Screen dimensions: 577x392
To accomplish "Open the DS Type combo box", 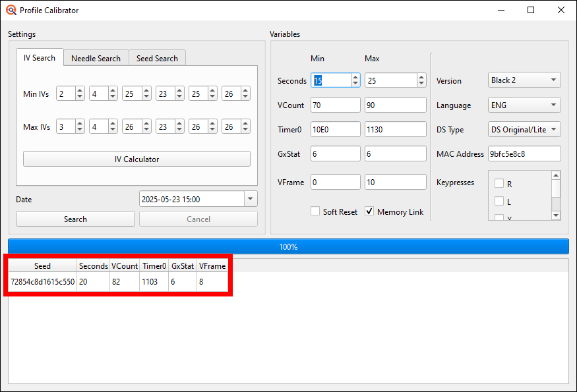I will coord(524,130).
